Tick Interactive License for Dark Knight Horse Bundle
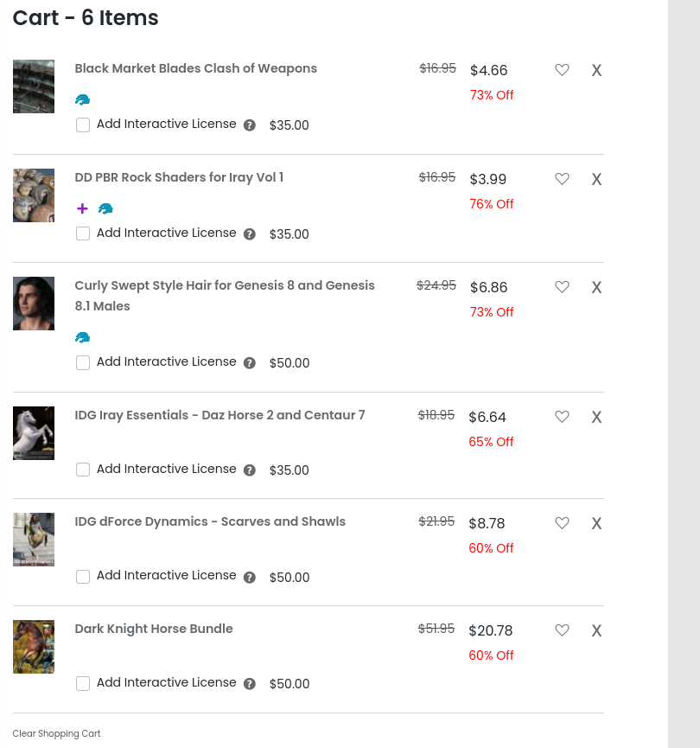Screen dimensions: 700x748 (x=83, y=683)
